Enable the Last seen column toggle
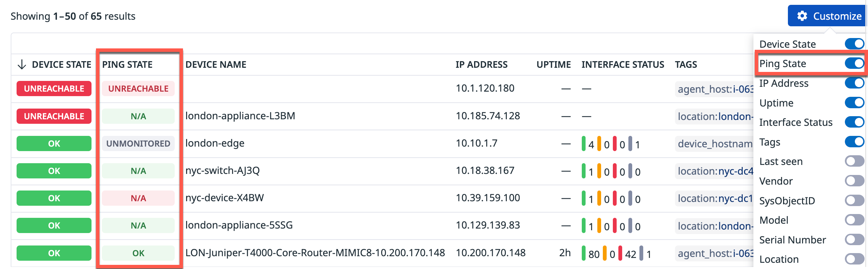Viewport: 868px width, 269px height. 854,161
